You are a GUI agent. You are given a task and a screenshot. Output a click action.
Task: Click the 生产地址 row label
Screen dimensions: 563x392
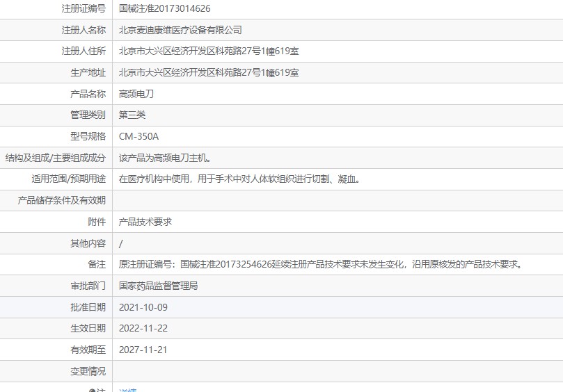pyautogui.click(x=88, y=73)
